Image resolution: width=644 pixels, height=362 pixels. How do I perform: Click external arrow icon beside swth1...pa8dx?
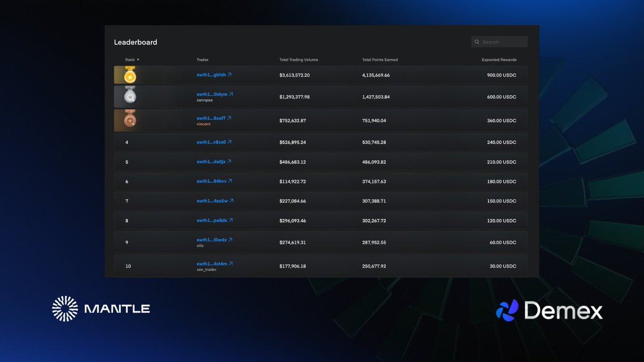231,220
